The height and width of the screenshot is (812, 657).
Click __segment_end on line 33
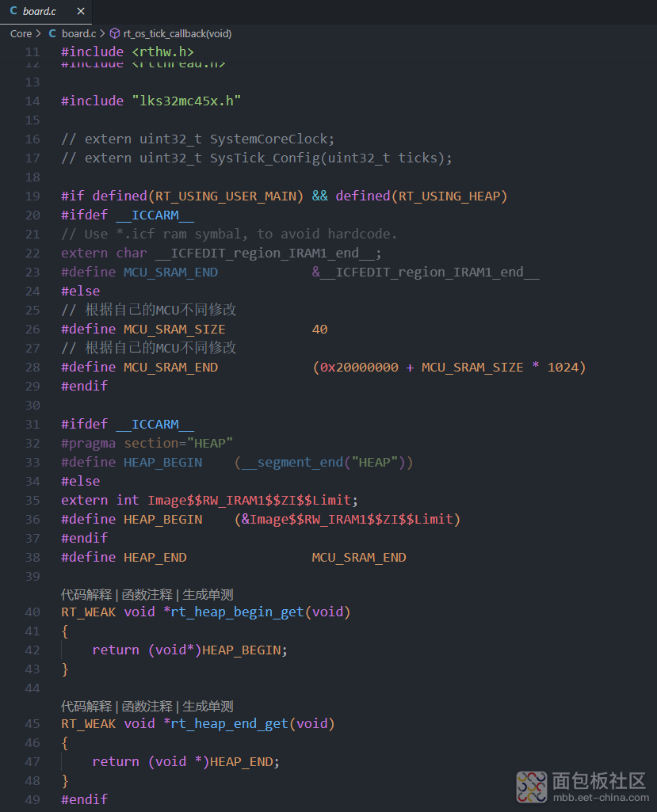click(292, 463)
